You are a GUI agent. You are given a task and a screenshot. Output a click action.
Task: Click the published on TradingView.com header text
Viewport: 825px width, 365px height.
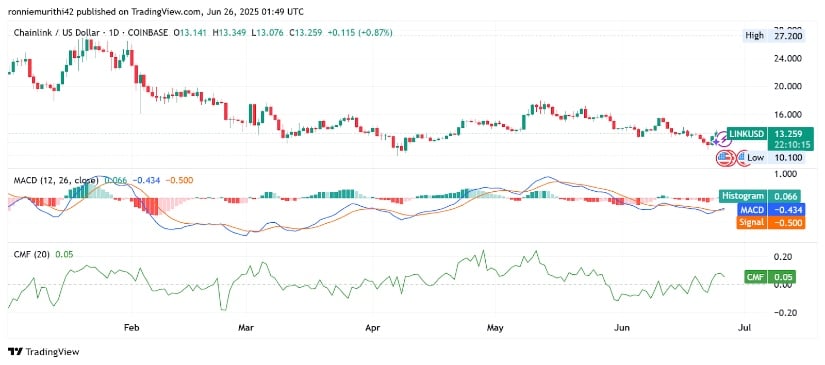(x=139, y=11)
